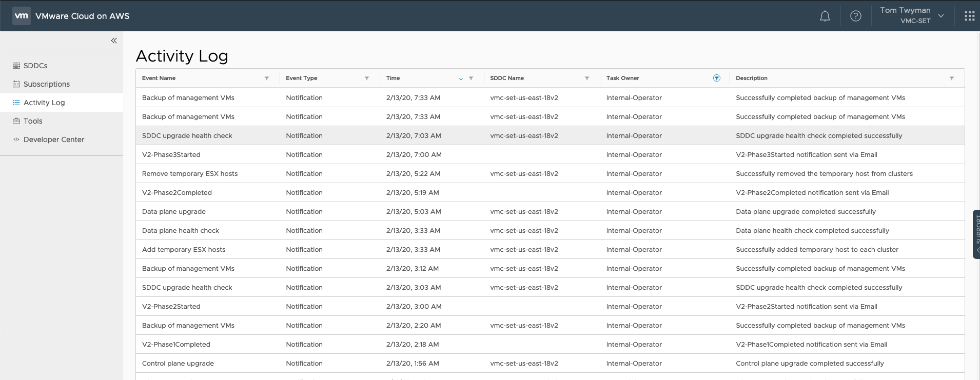Select Tools from the sidebar
980x380 pixels.
[33, 121]
